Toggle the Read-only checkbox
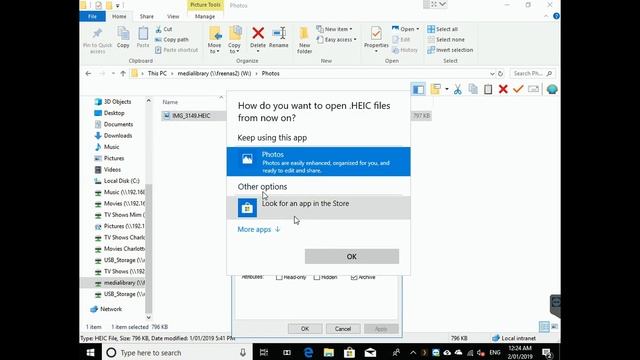 pyautogui.click(x=279, y=278)
